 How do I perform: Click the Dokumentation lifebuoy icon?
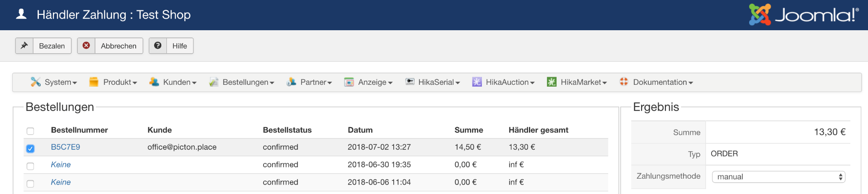point(624,82)
